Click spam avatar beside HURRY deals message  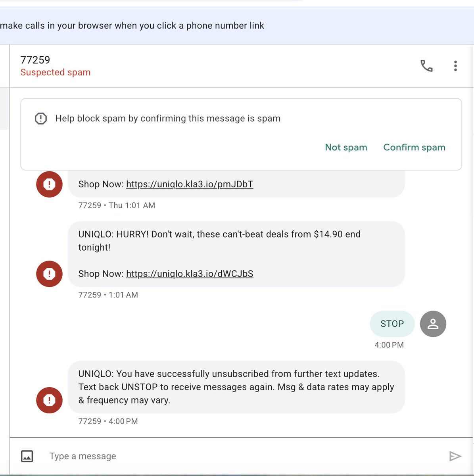point(49,274)
